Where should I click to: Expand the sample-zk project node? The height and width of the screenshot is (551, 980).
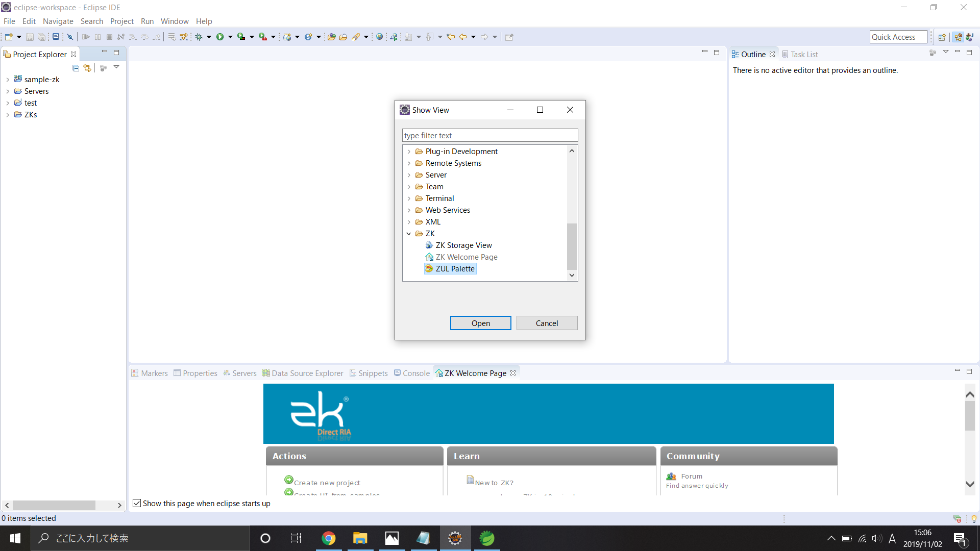8,80
